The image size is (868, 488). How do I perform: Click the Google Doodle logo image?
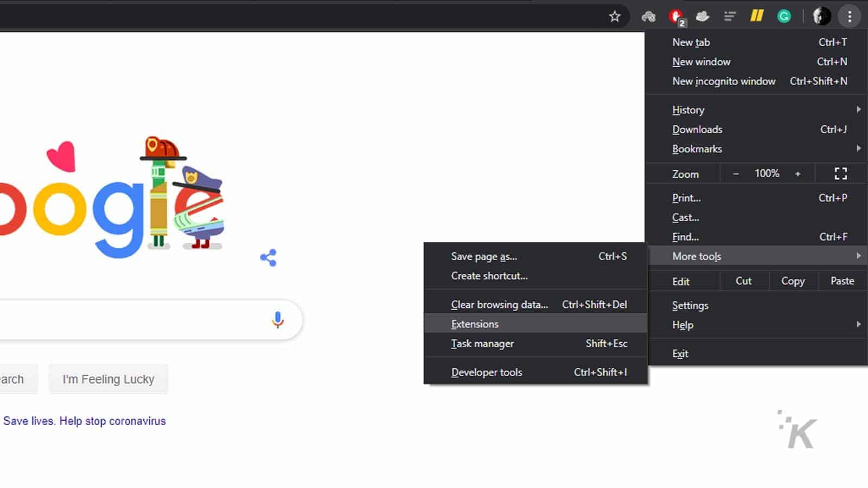(x=112, y=198)
